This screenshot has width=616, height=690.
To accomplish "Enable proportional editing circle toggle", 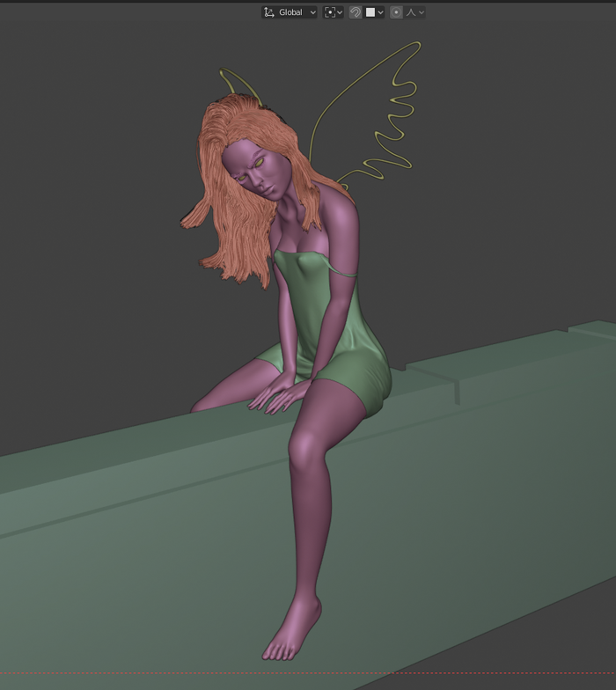I will point(396,12).
